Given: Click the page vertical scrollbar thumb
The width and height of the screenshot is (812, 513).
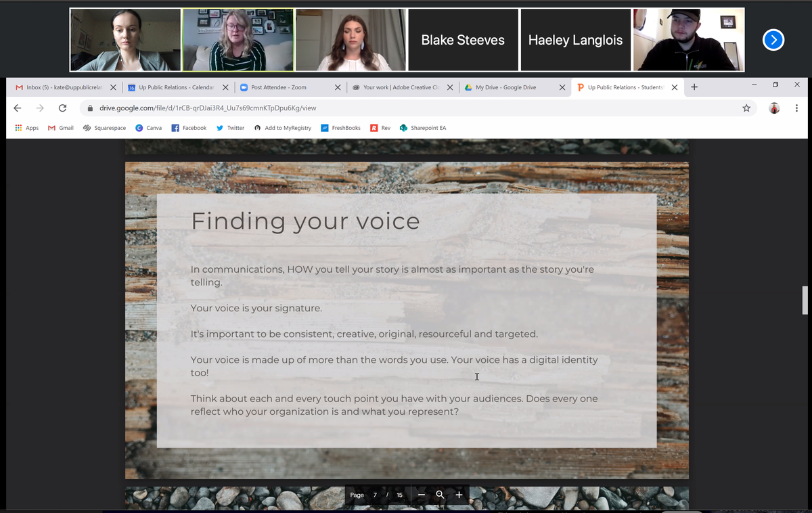Looking at the screenshot, I should [x=805, y=300].
